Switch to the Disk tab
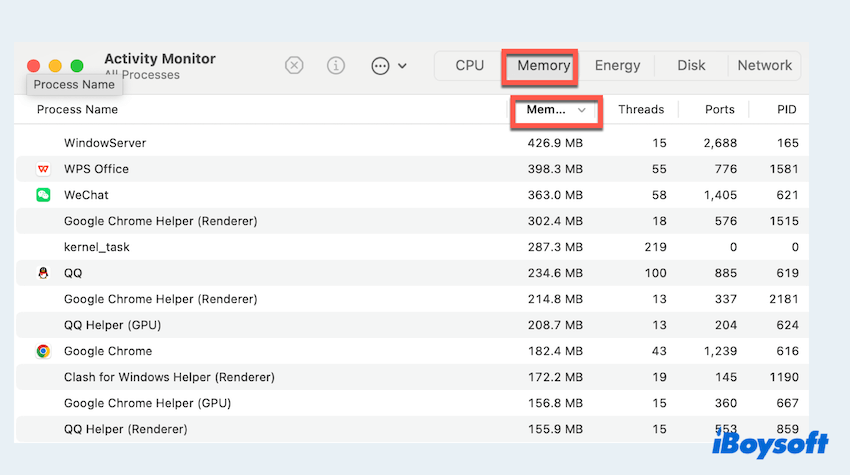Screen dimensions: 850x475 (691, 65)
